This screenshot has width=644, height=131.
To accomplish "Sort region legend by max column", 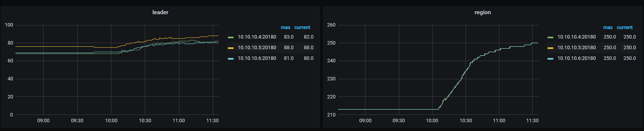I will tap(608, 27).
